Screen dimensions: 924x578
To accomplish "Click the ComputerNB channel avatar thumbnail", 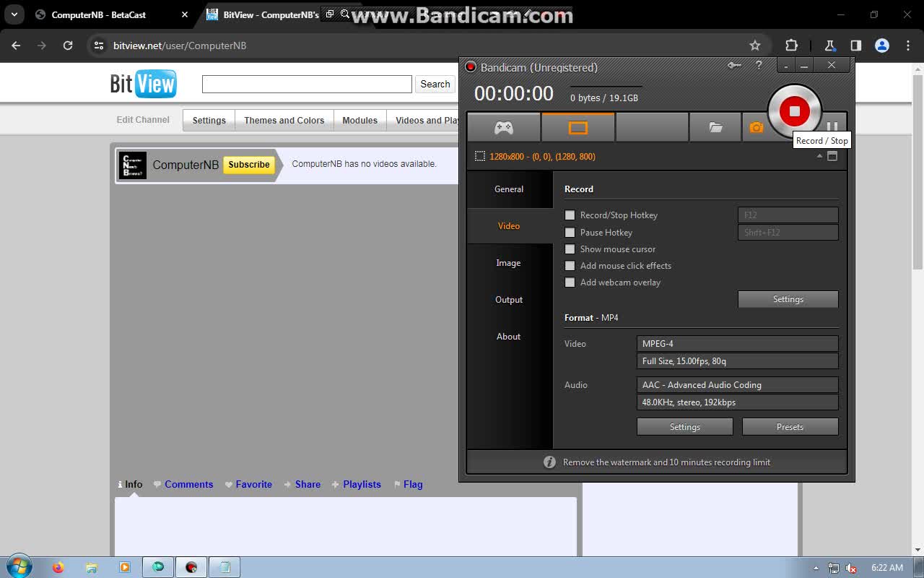I will [133, 165].
